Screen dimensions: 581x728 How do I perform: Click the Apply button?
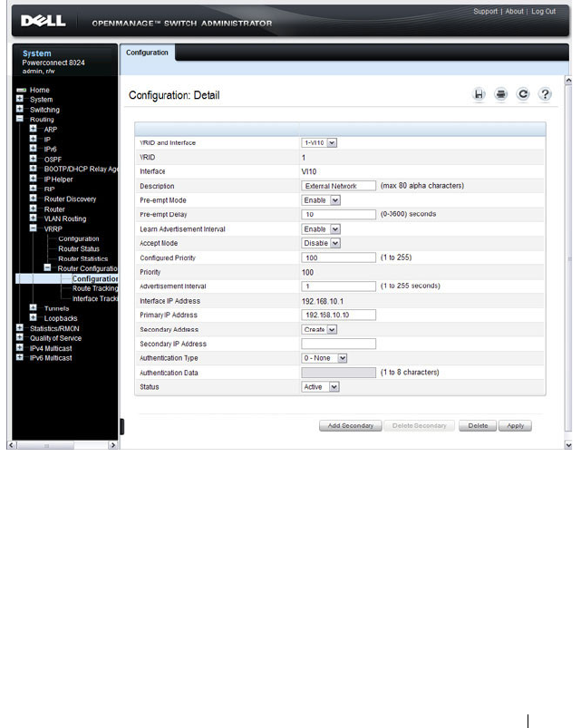click(515, 426)
